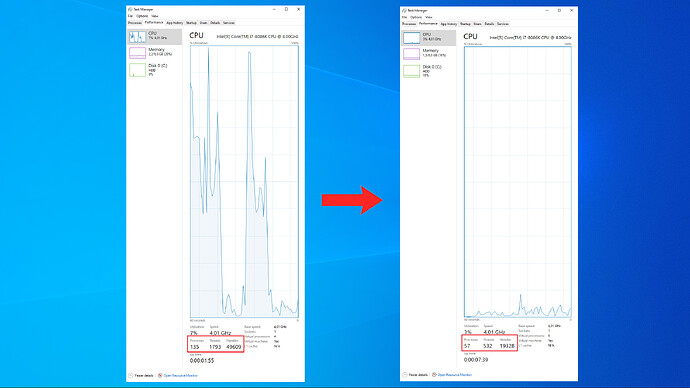690x388 pixels.
Task: Click 7% utilization value in left window
Action: pos(194,333)
